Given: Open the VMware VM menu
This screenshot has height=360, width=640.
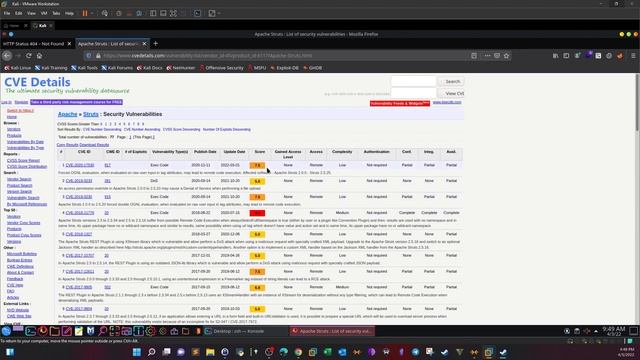Looking at the screenshot, I should (44, 13).
